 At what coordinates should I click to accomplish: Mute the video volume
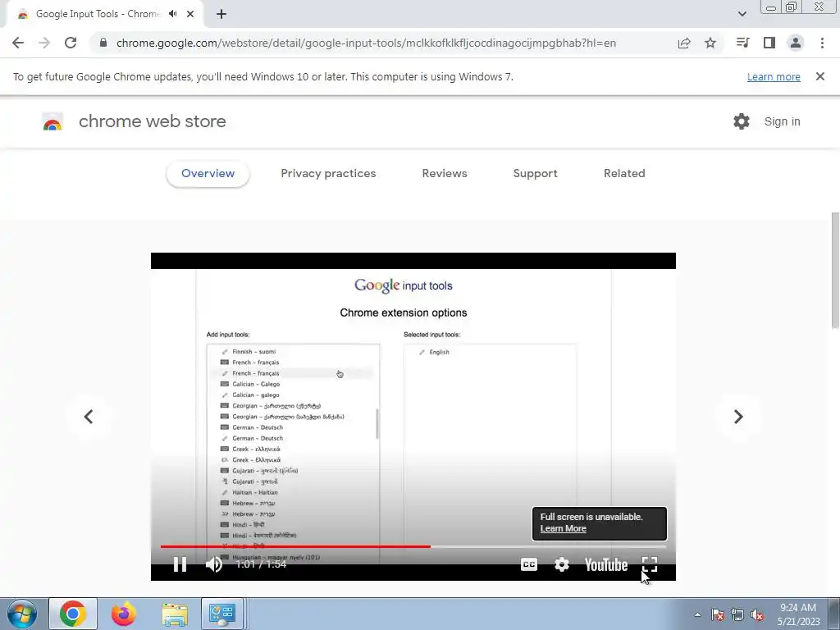(x=214, y=564)
